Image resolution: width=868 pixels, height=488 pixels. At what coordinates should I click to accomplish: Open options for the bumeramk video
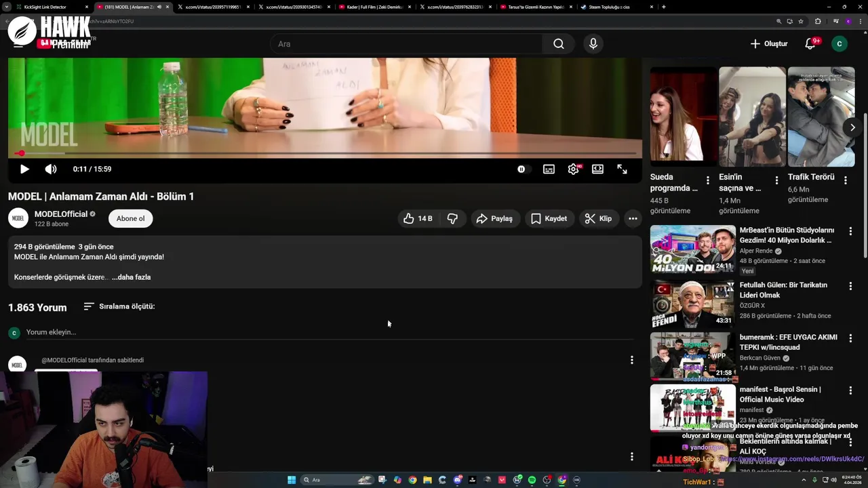pyautogui.click(x=850, y=338)
